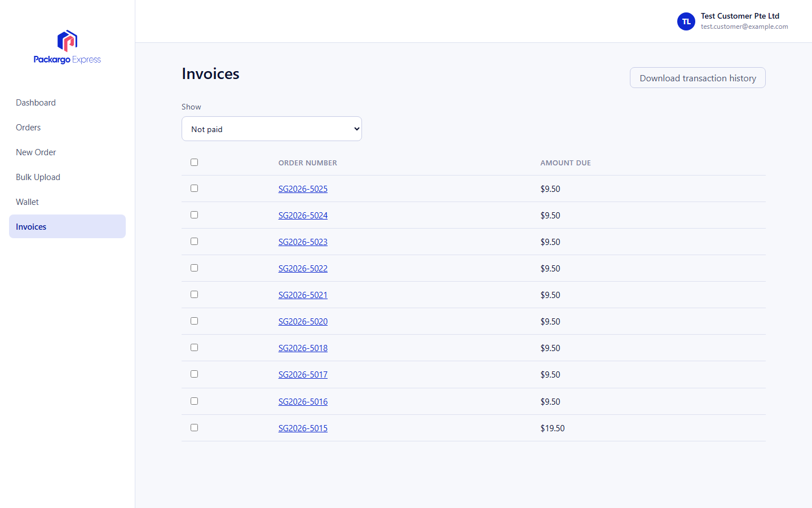This screenshot has width=812, height=508.
Task: Tick the checkbox for SG2026-5017
Action: [x=194, y=374]
